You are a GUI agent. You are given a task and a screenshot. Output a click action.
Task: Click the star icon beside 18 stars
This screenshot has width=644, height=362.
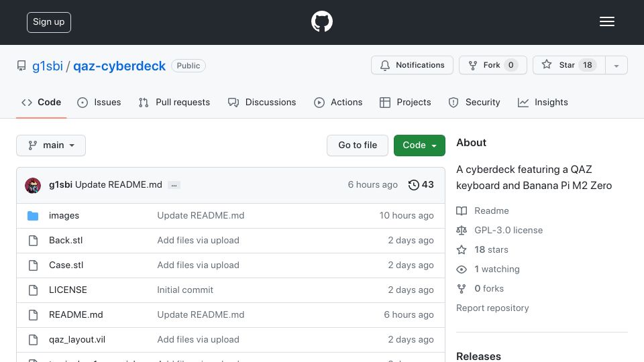(462, 249)
